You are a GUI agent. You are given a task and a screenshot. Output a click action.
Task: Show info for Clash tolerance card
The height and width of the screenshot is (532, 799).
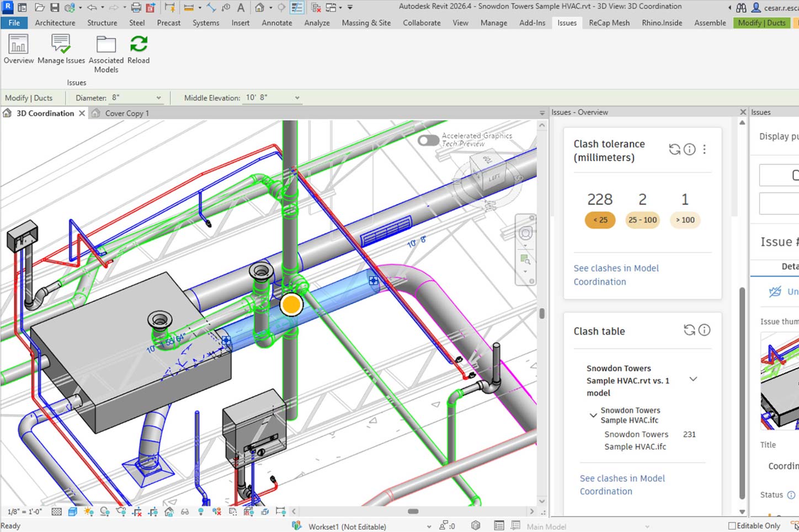coord(690,149)
